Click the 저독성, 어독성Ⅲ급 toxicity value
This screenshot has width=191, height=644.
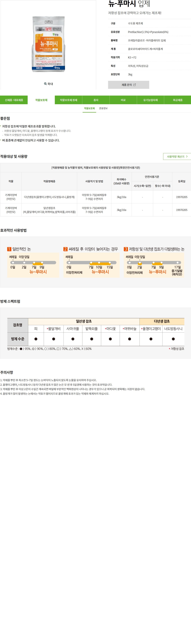[138, 66]
